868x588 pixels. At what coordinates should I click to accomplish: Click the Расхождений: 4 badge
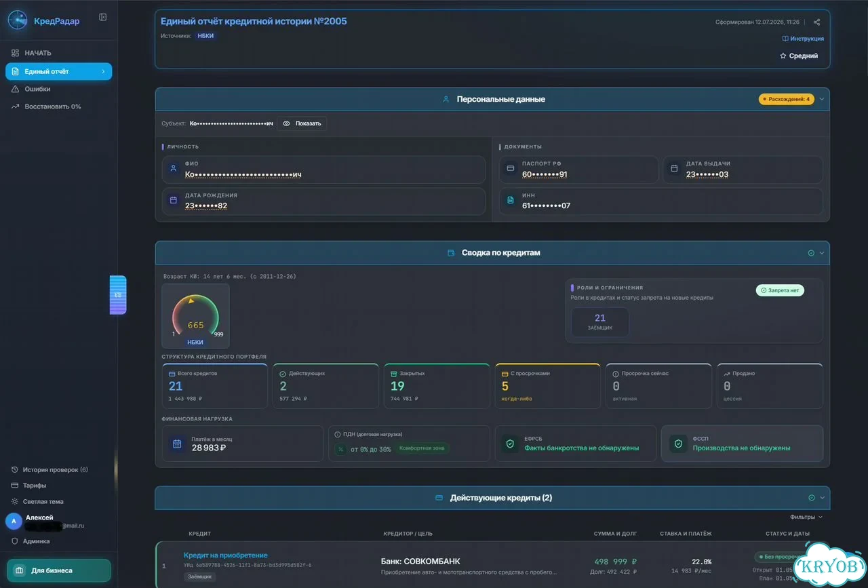click(787, 99)
